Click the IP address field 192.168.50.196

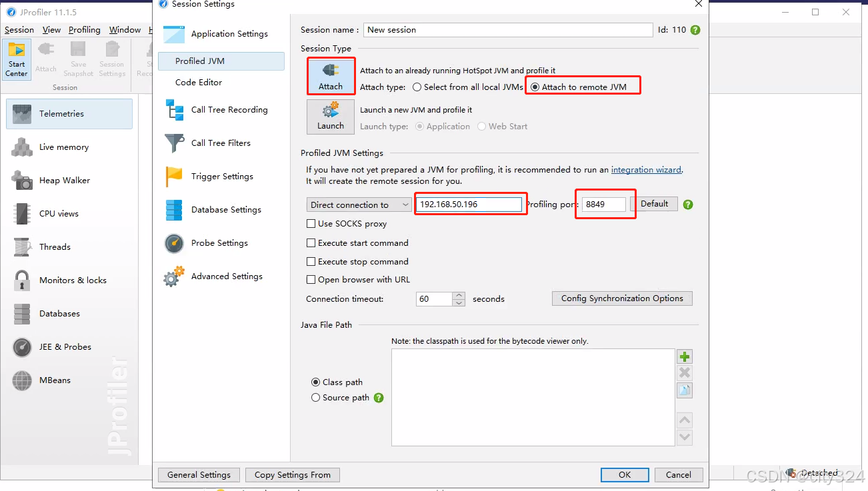pyautogui.click(x=469, y=205)
